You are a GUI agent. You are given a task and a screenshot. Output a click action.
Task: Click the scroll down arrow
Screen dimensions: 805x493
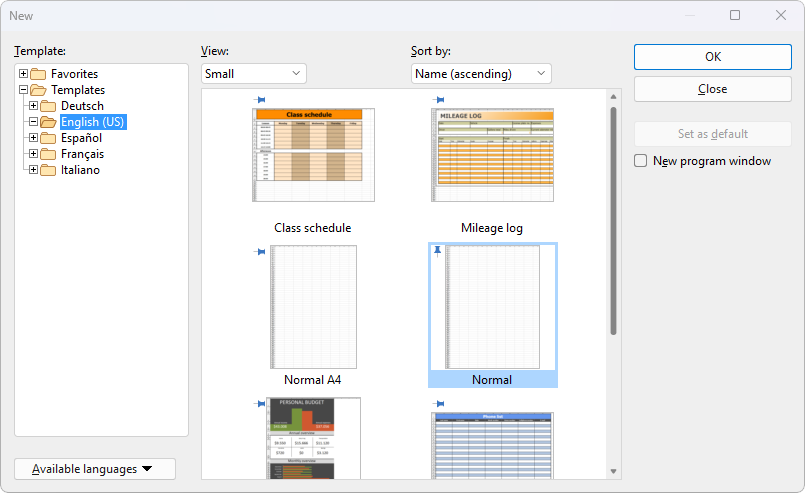pos(614,471)
